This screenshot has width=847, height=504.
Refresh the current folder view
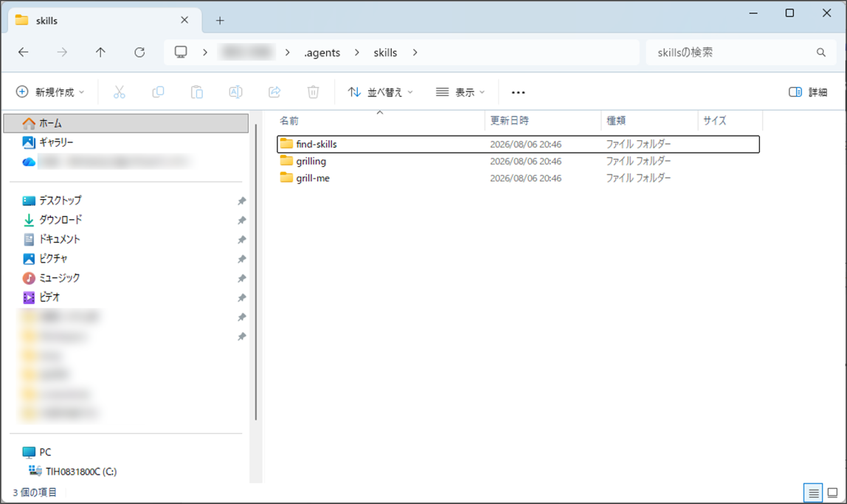pyautogui.click(x=139, y=52)
